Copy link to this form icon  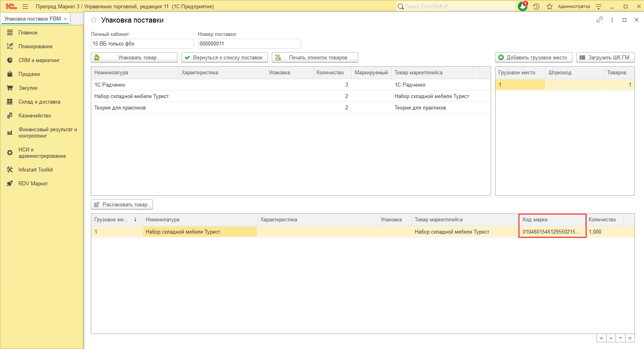click(x=599, y=20)
